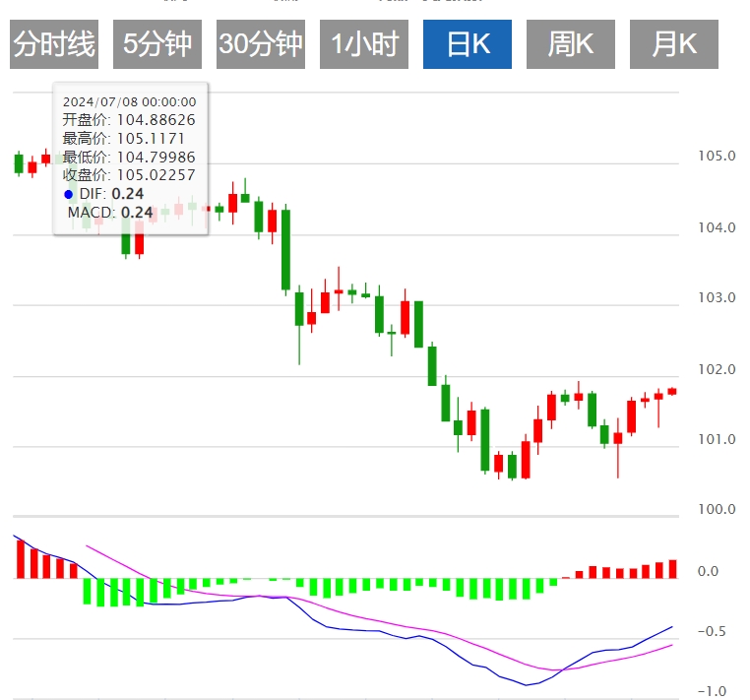The image size is (750, 700).
Task: Click the purple signal line start in MACD panel
Action: [87, 546]
